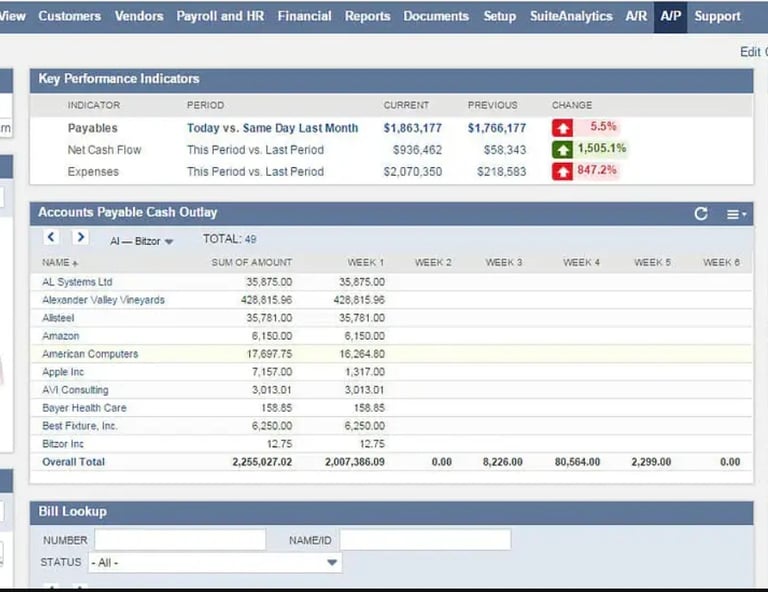768x592 pixels.
Task: Click Week 5 total 2,299.00
Action: coord(651,462)
